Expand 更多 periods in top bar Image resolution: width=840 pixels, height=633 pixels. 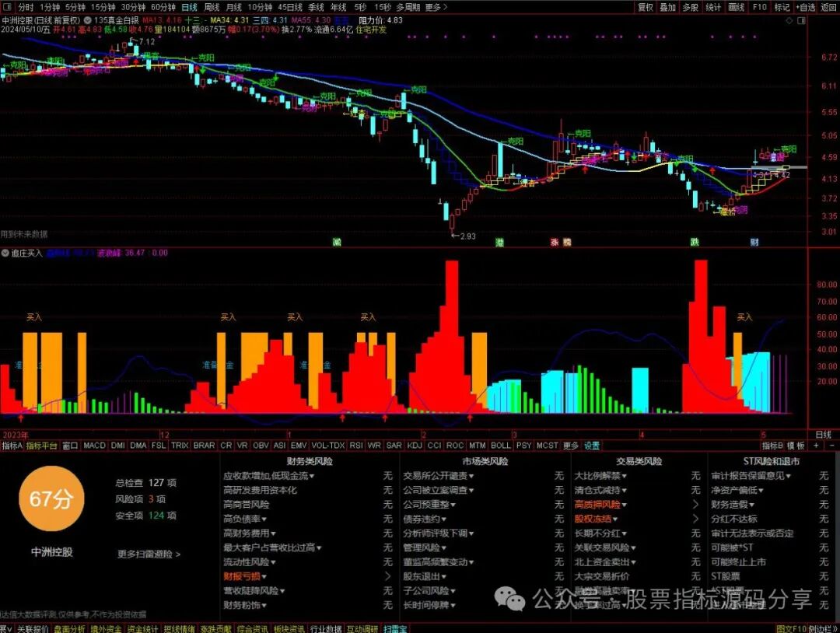tap(436, 7)
